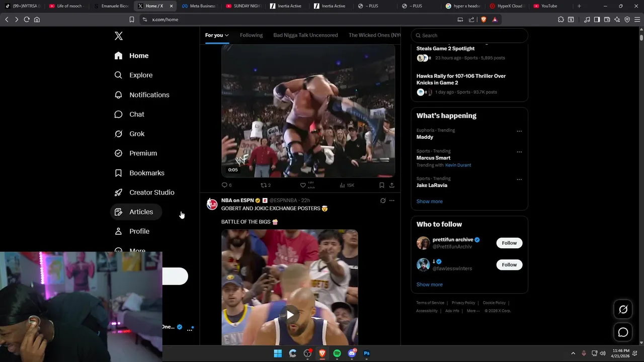
Task: Click Grok explain icon on ESPN post
Action: 383,201
